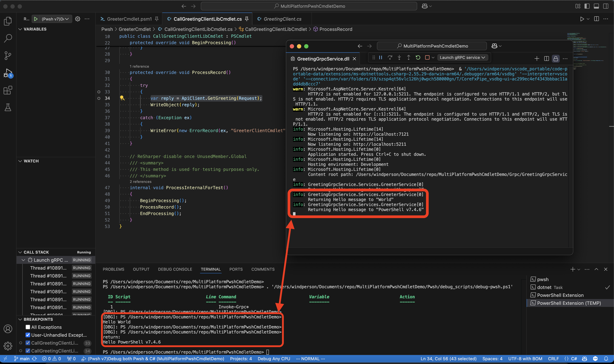
Task: Enable the All Exceptions breakpoint checkbox
Action: [28, 327]
